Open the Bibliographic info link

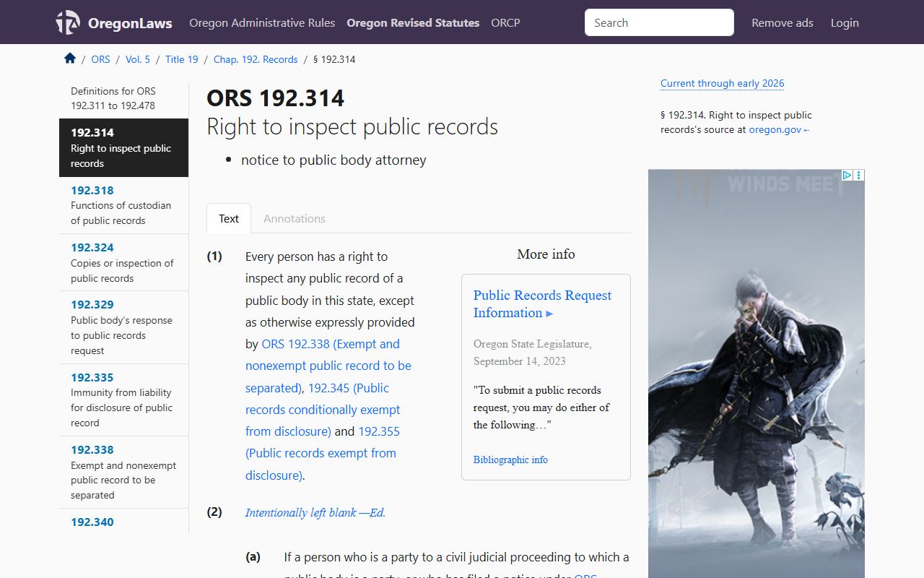point(510,460)
